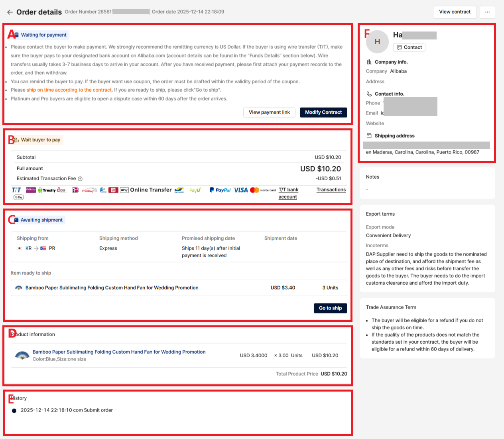The height and width of the screenshot is (439, 504).
Task: Open the Transactions link
Action: click(331, 190)
